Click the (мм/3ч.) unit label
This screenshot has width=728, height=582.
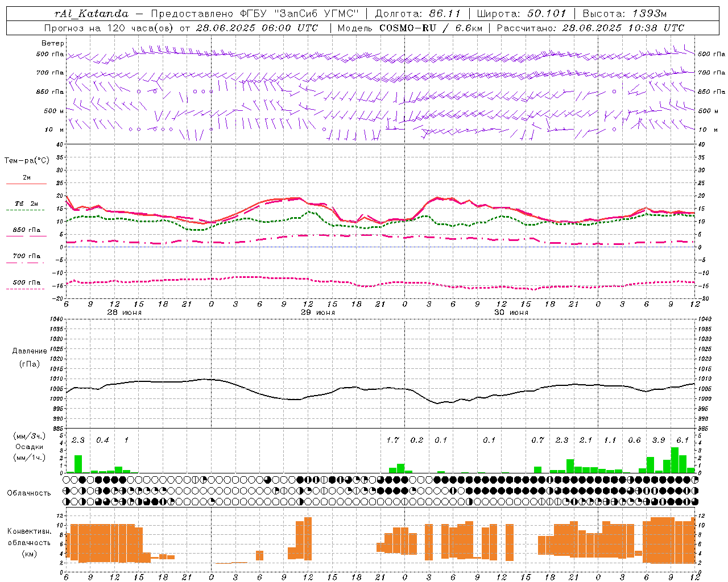tap(30, 436)
